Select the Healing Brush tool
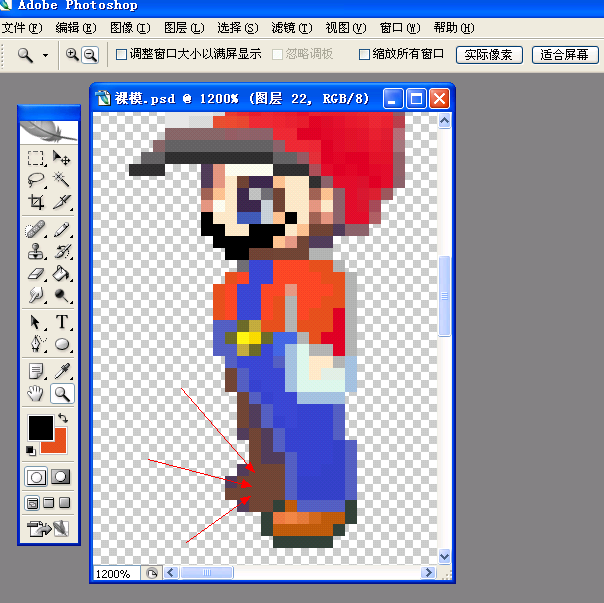Image resolution: width=604 pixels, height=603 pixels. point(36,230)
